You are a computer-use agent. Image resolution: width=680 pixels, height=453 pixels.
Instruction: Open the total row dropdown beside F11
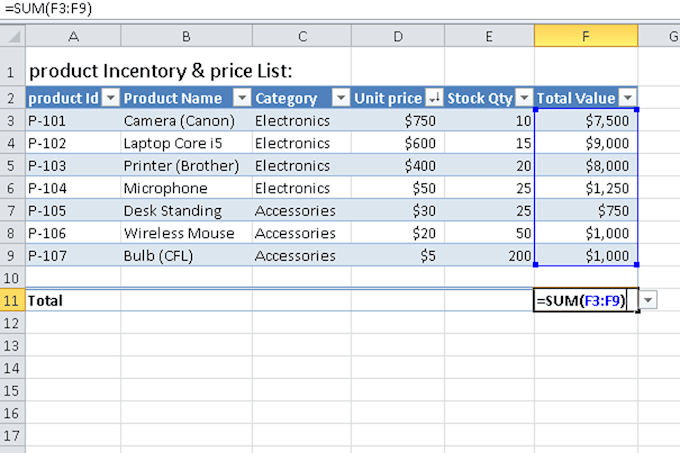click(x=648, y=300)
